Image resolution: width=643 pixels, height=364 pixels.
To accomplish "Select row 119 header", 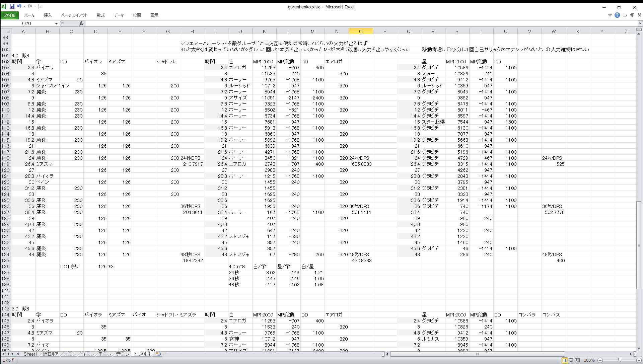I will [6, 164].
